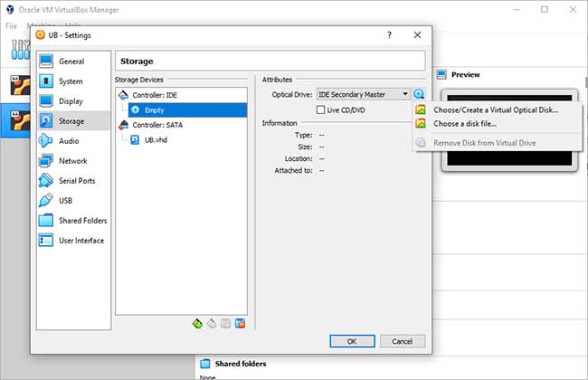Choose/Create a Virtual Optical Disk menu item
588x380 pixels.
496,109
